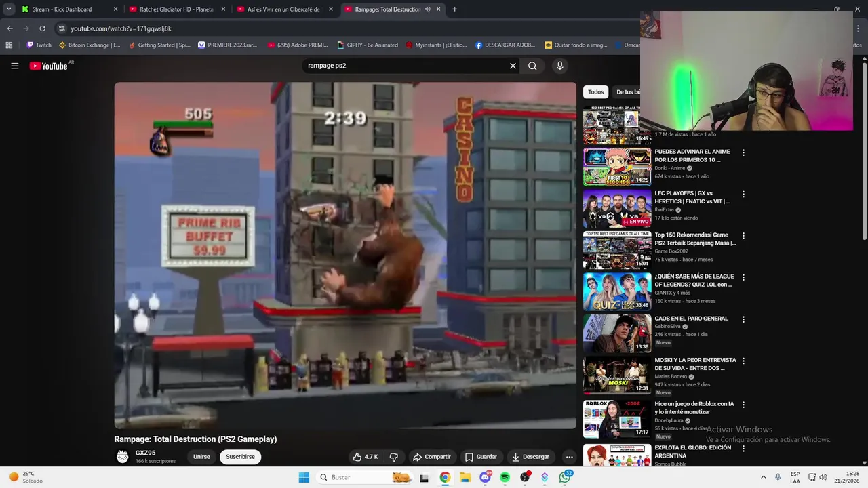Click Guardar to save the video

[481, 457]
